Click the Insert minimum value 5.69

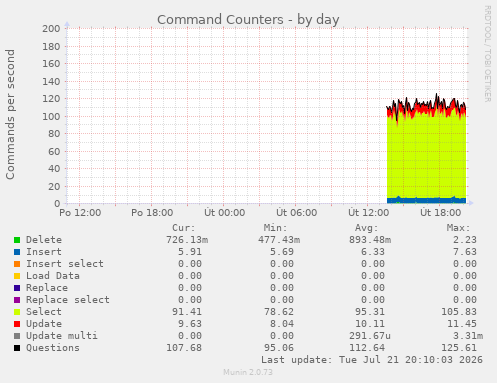[282, 252]
